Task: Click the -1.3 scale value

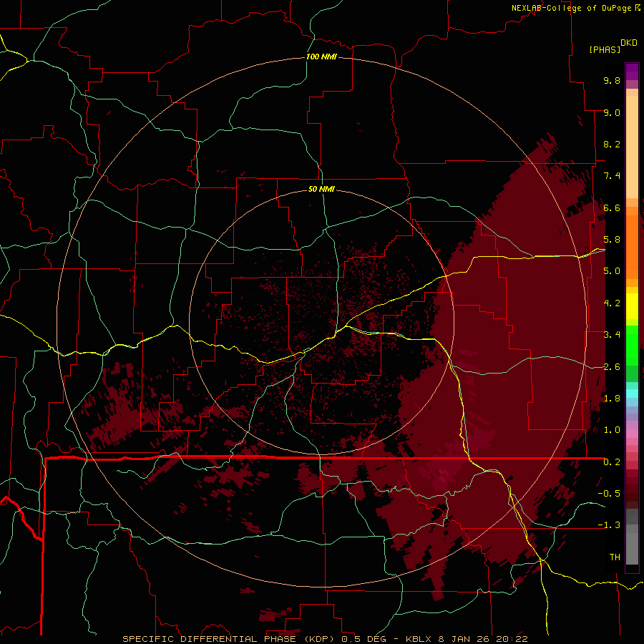Action: [609, 525]
